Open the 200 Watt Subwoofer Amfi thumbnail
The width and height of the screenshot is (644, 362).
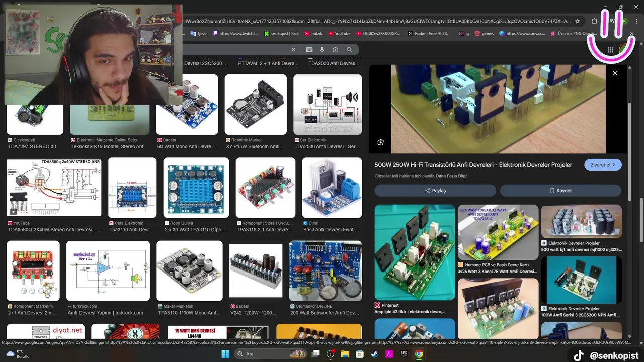tap(326, 271)
